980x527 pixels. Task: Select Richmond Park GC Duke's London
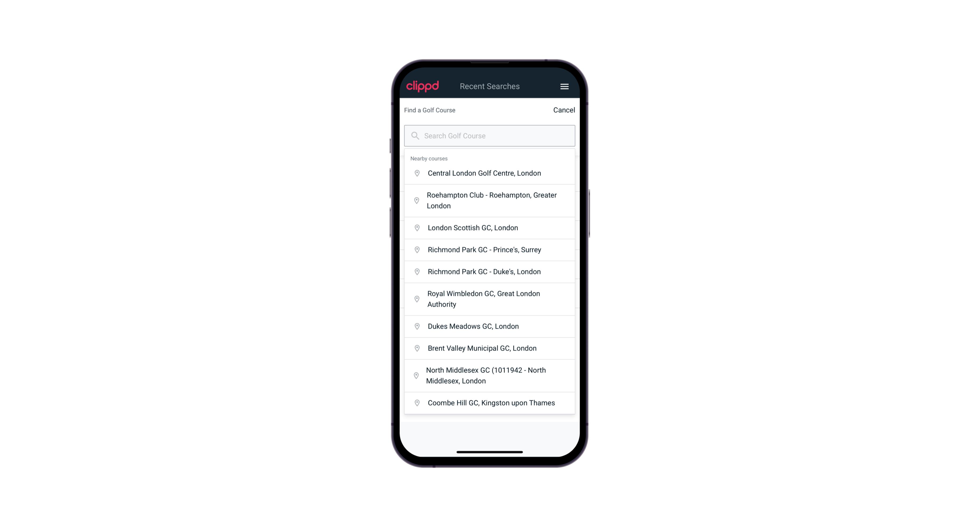tap(489, 271)
